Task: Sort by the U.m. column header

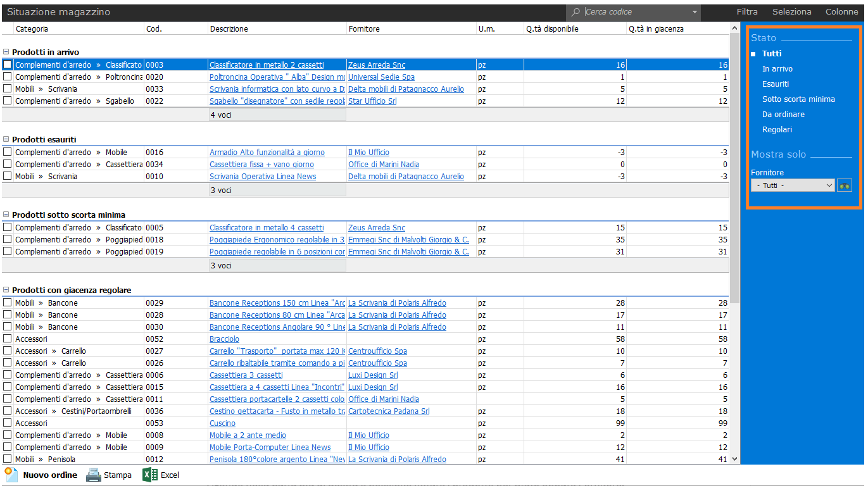Action: point(500,28)
